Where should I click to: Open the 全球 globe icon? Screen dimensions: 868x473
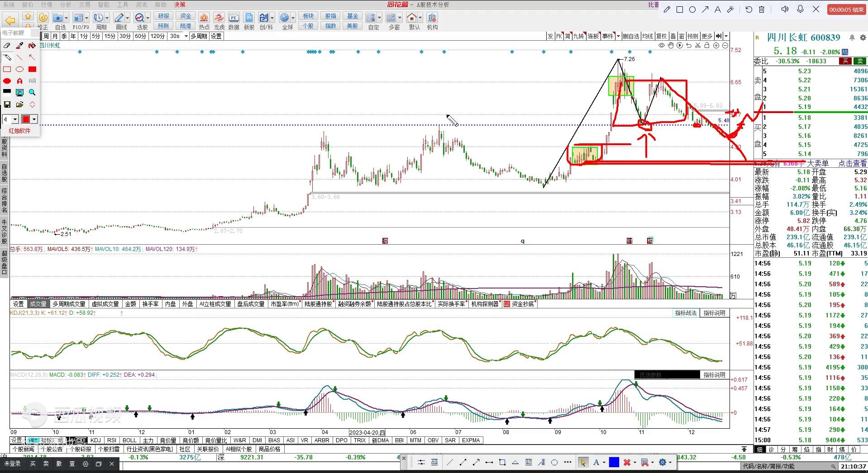click(x=285, y=18)
